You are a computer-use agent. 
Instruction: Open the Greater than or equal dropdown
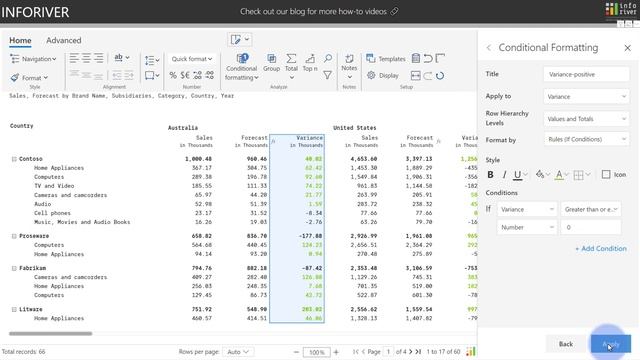click(x=591, y=209)
